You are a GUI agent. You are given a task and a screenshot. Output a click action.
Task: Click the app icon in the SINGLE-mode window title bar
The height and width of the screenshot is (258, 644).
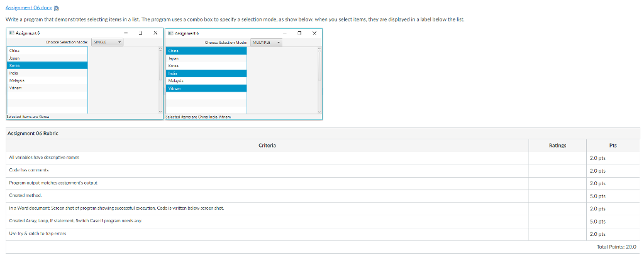pyautogui.click(x=11, y=33)
